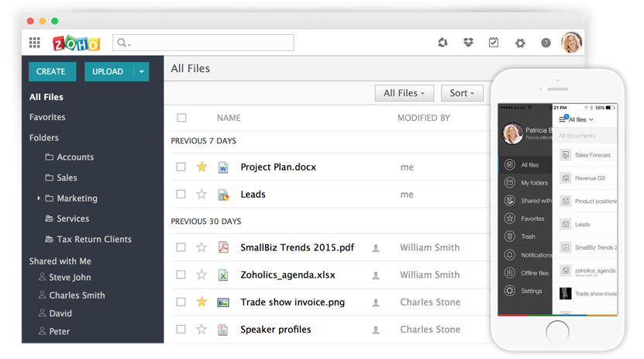Viewport: 644px width, 359px height.
Task: Tap Notifications bell in phone menu
Action: tap(510, 254)
